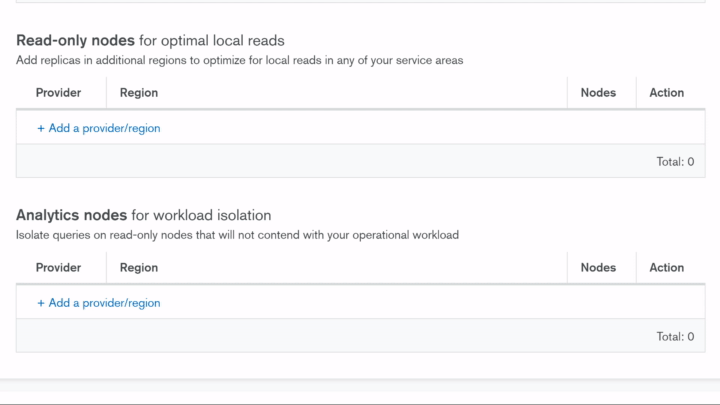This screenshot has height=405, width=720.
Task: Select Provider column header in Analytics nodes table
Action: coord(58,268)
